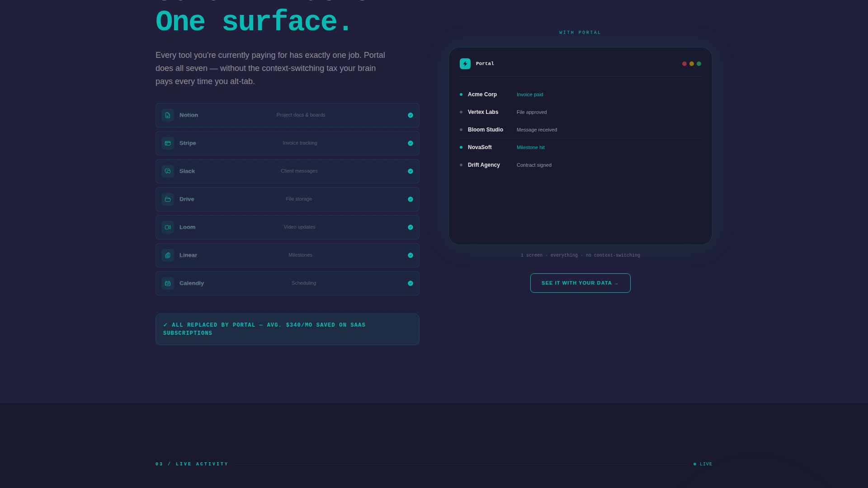Click the struck-through Drive label

(187, 199)
